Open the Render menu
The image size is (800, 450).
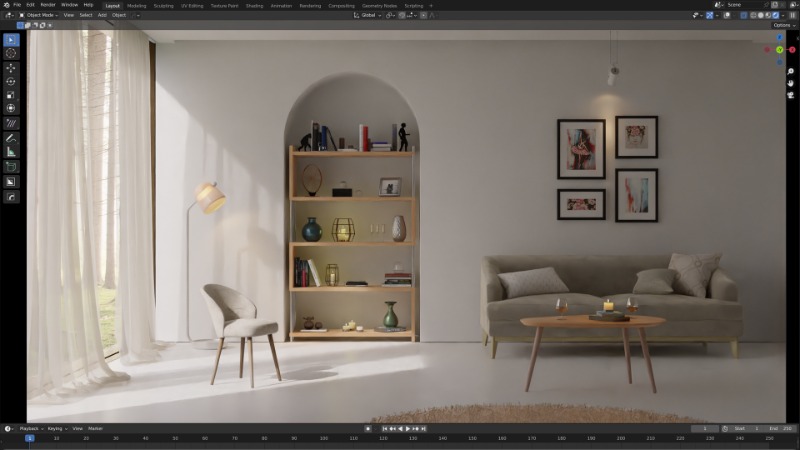tap(47, 5)
